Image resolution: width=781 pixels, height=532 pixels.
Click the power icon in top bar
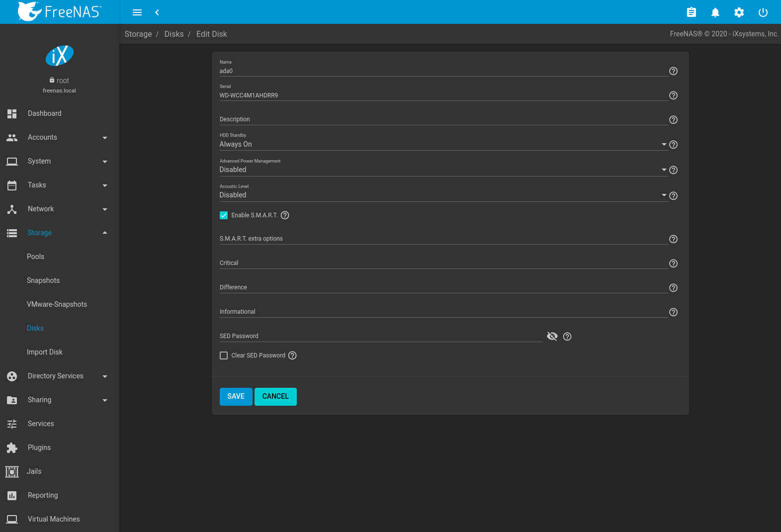tap(763, 12)
